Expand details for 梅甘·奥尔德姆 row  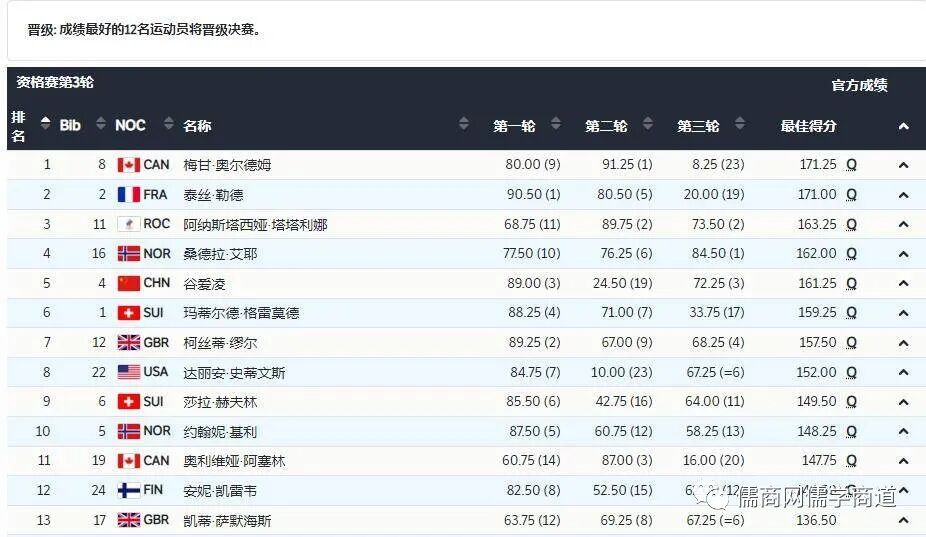904,165
